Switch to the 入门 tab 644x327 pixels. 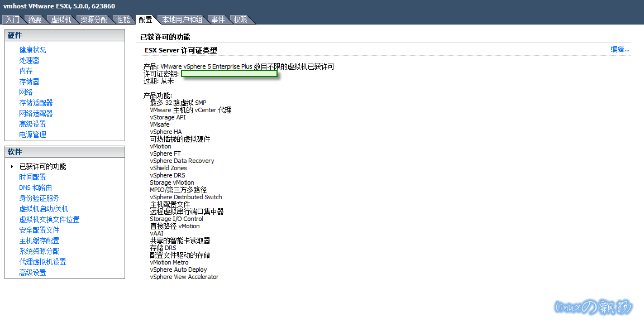tap(13, 20)
